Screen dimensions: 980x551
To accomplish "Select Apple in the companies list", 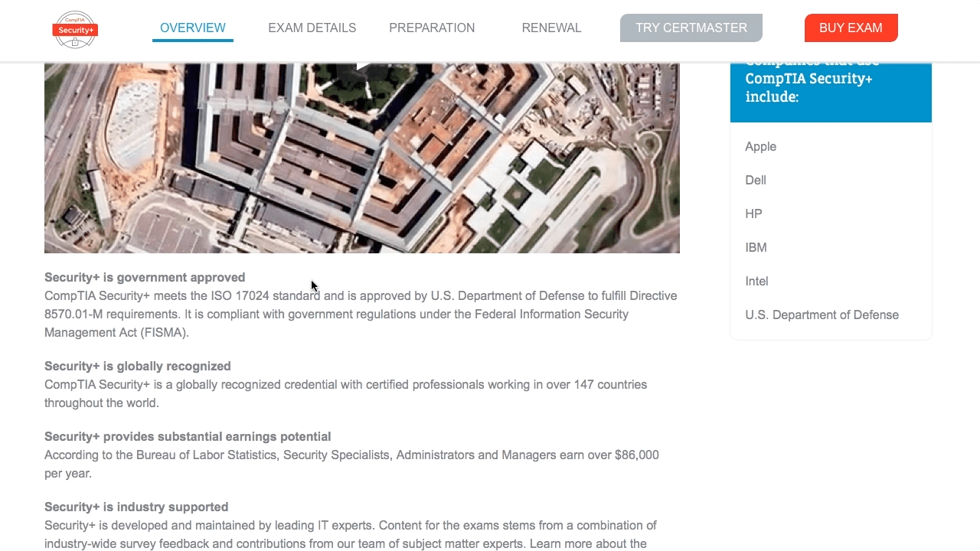I will [x=760, y=147].
